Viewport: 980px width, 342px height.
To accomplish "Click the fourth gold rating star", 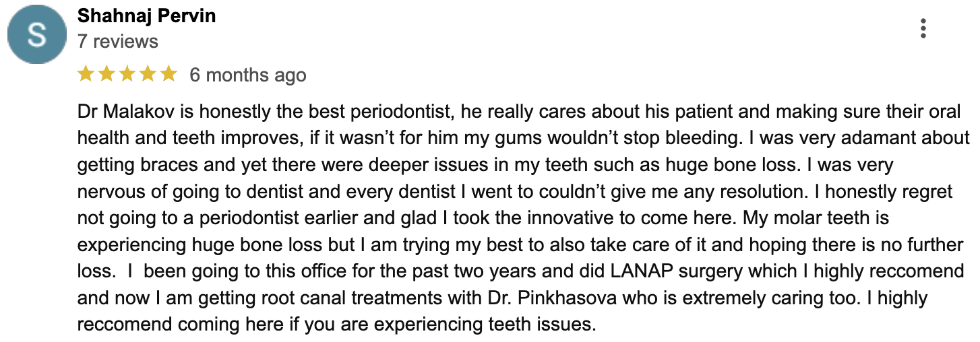I will coord(148,74).
